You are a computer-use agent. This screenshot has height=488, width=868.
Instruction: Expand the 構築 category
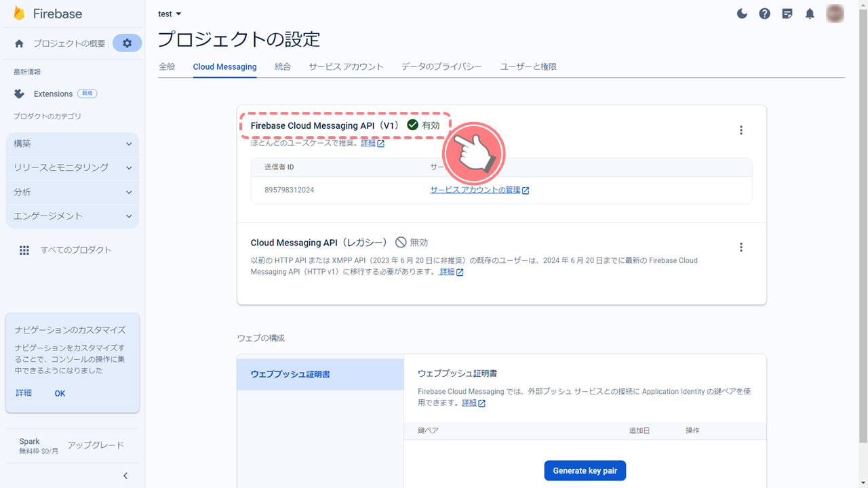tap(72, 144)
